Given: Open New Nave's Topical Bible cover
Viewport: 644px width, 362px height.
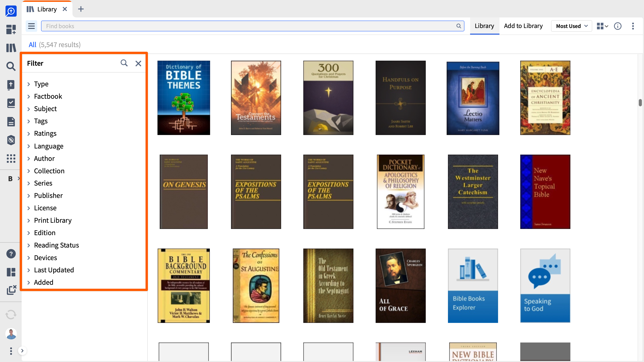Looking at the screenshot, I should pos(545,192).
